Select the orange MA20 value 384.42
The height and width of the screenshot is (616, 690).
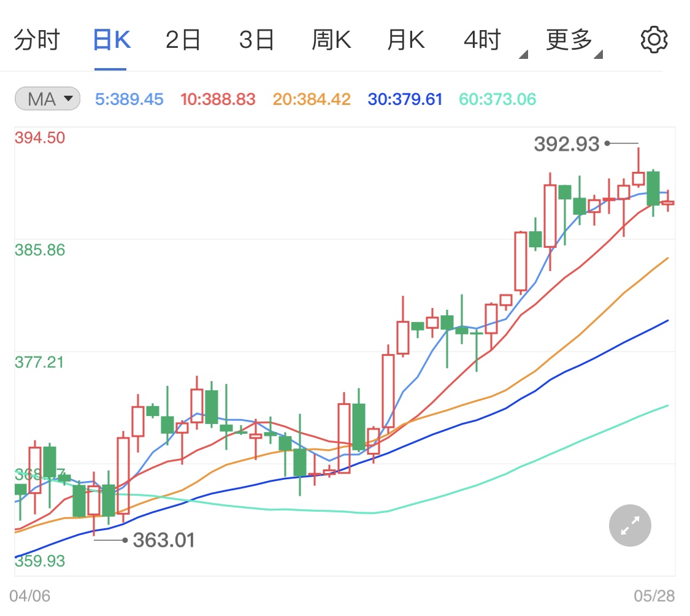[x=311, y=99]
